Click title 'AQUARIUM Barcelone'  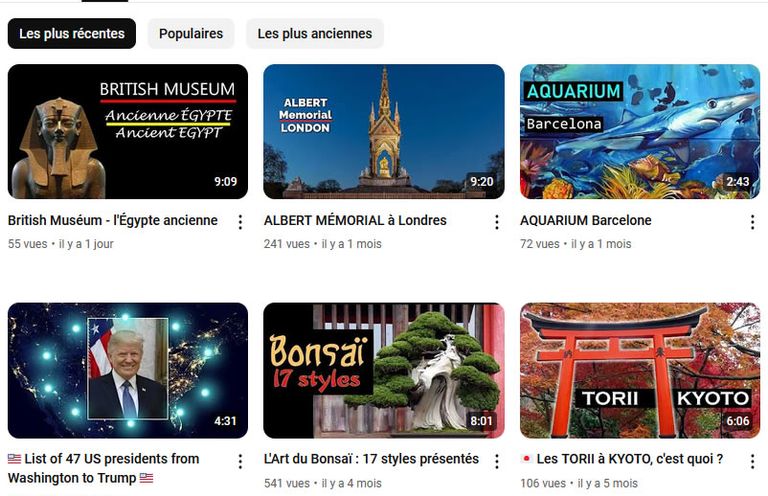586,220
